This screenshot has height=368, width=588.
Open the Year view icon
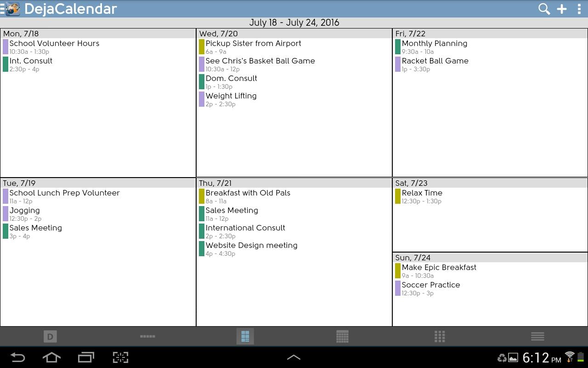[x=440, y=336]
